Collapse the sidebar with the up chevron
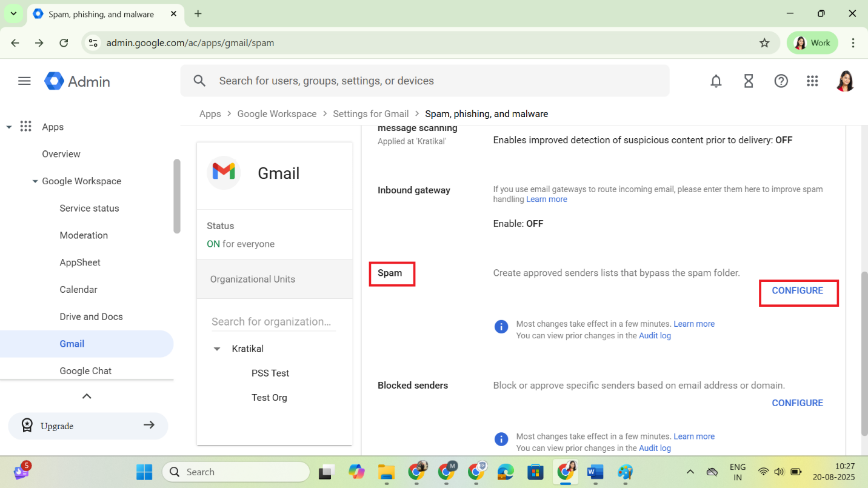 (x=87, y=396)
